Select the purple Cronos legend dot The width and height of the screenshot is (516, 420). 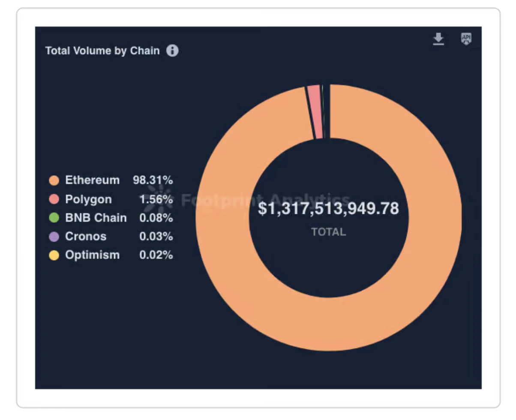(x=54, y=237)
